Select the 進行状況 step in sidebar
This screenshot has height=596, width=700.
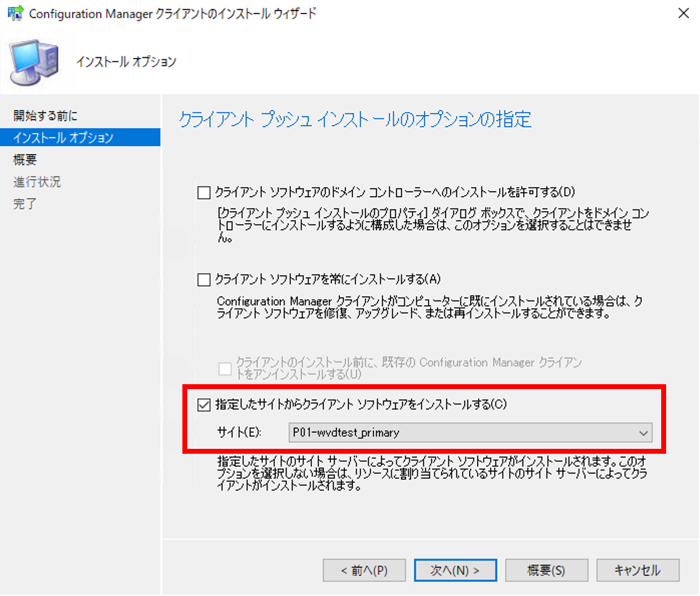[x=37, y=182]
